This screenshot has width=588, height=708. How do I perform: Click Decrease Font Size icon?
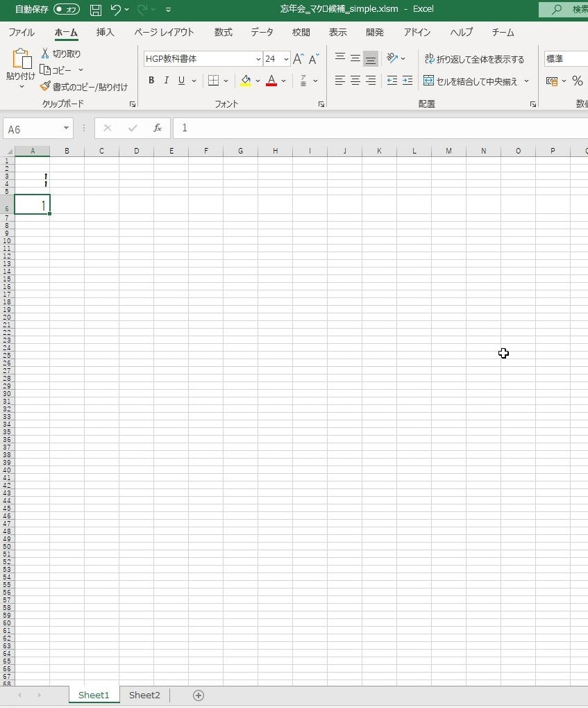314,59
